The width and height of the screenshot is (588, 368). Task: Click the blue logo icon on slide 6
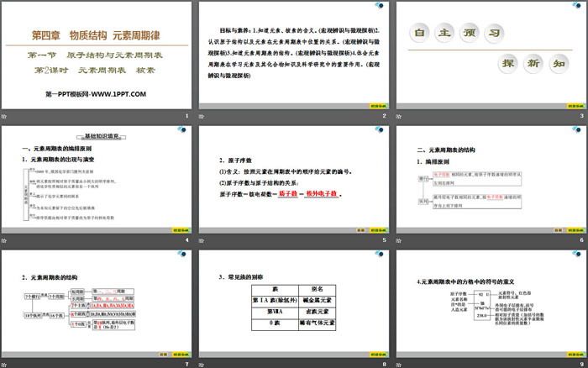(x=577, y=129)
